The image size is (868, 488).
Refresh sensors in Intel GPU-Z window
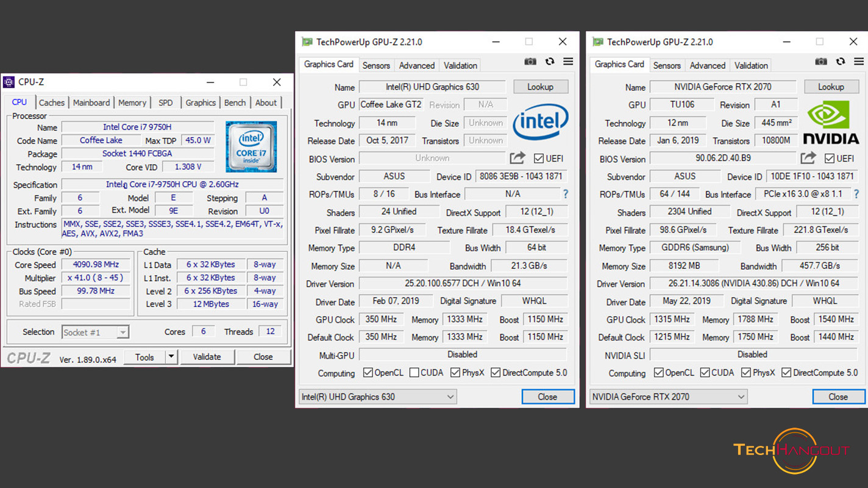click(x=550, y=62)
